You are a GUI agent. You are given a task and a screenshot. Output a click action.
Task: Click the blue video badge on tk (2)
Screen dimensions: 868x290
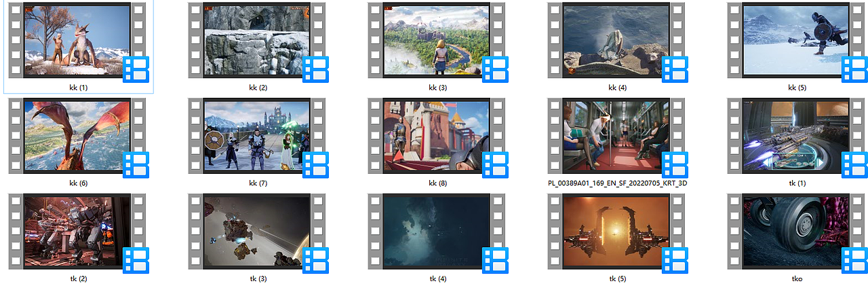pyautogui.click(x=136, y=260)
